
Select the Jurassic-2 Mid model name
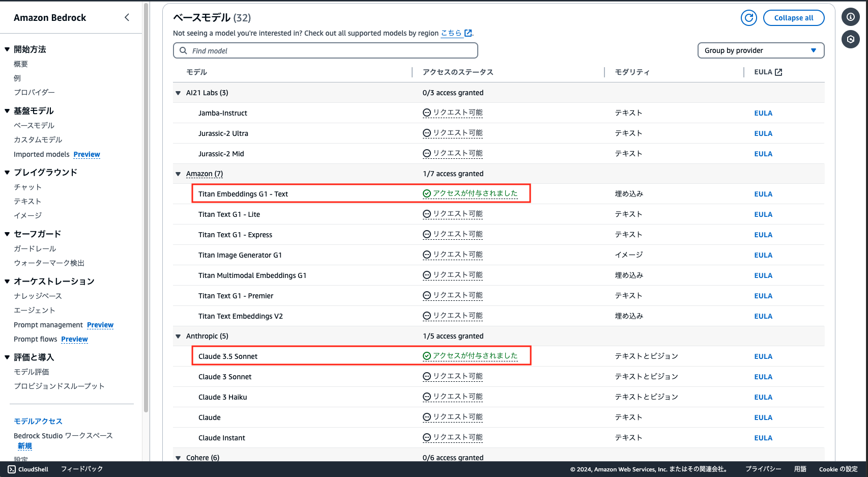(x=221, y=154)
